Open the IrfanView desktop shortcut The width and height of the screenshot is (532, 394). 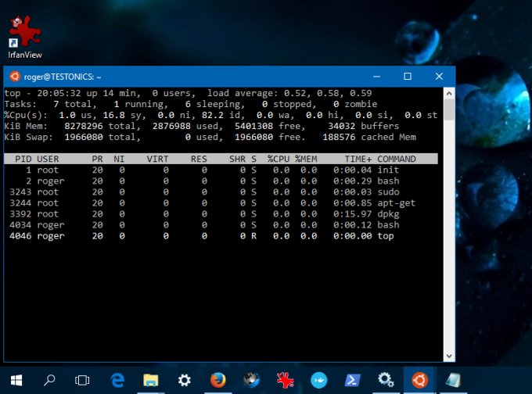click(25, 38)
